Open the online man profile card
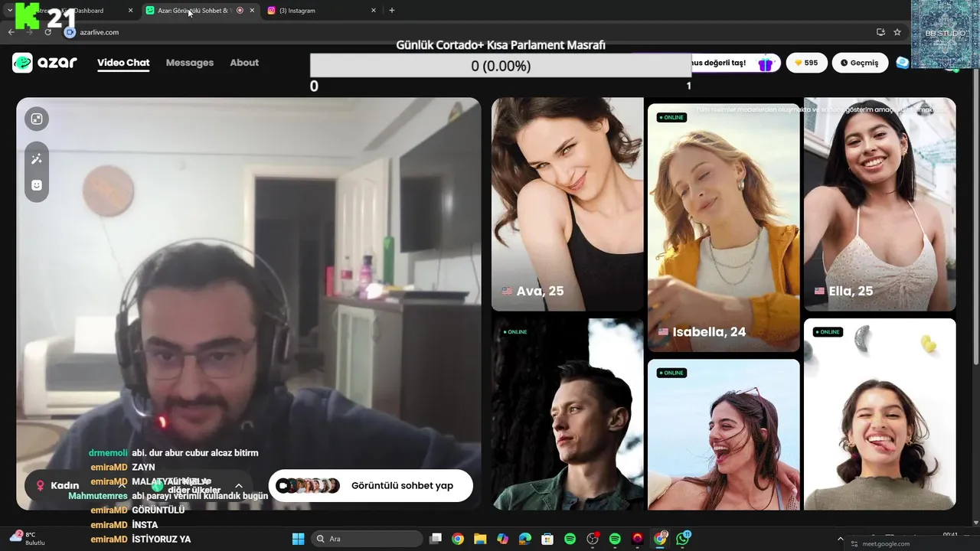Screen dimensions: 980x551 click(x=567, y=414)
